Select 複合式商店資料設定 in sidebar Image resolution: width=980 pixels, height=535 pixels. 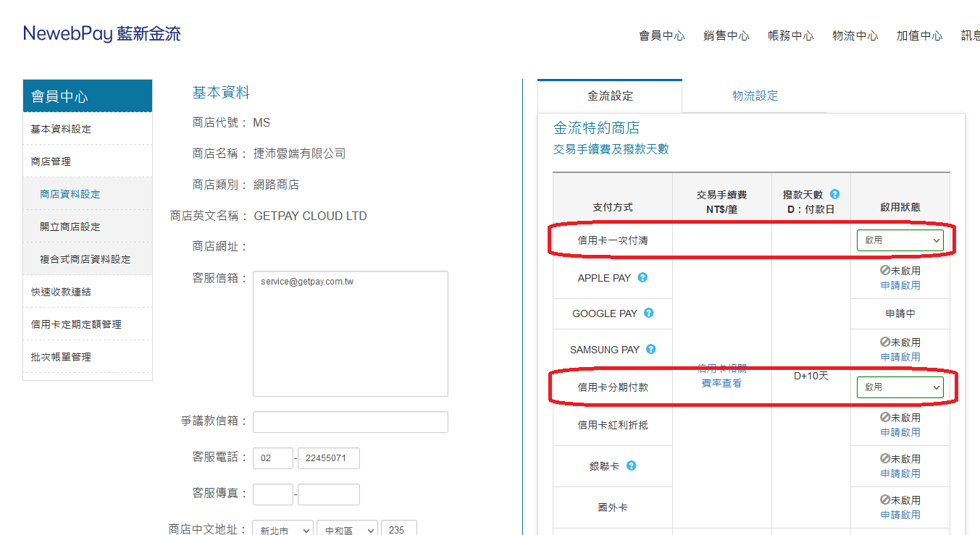pos(88,259)
